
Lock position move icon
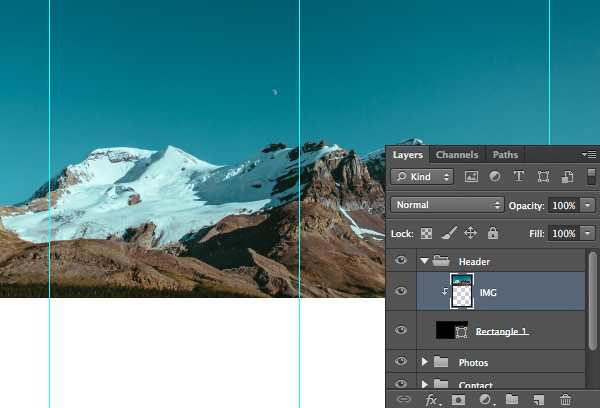(470, 233)
